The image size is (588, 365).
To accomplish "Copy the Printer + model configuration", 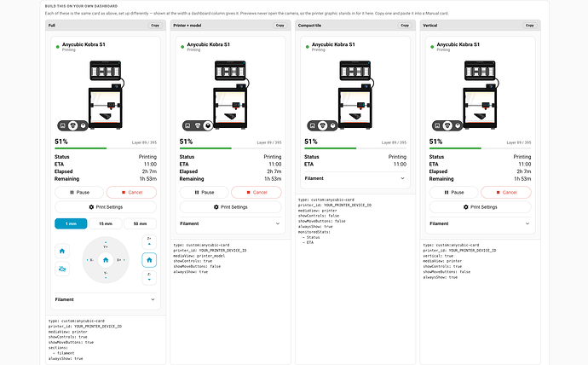I will 280,25.
